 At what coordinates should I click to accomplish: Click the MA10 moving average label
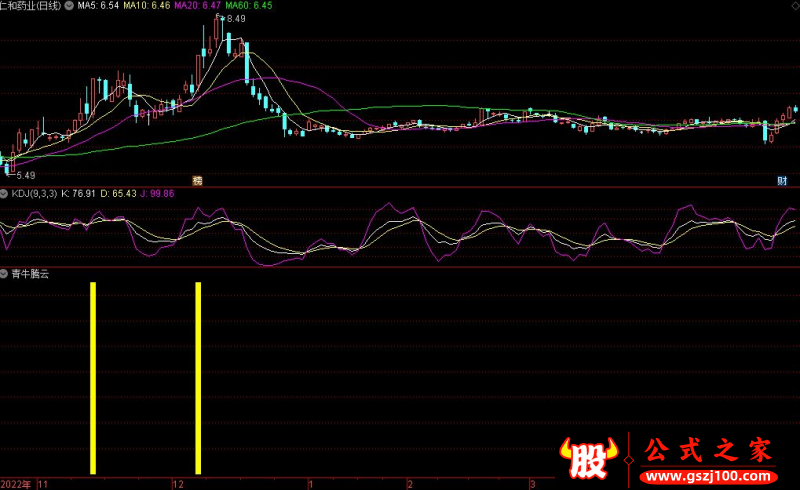coord(147,6)
